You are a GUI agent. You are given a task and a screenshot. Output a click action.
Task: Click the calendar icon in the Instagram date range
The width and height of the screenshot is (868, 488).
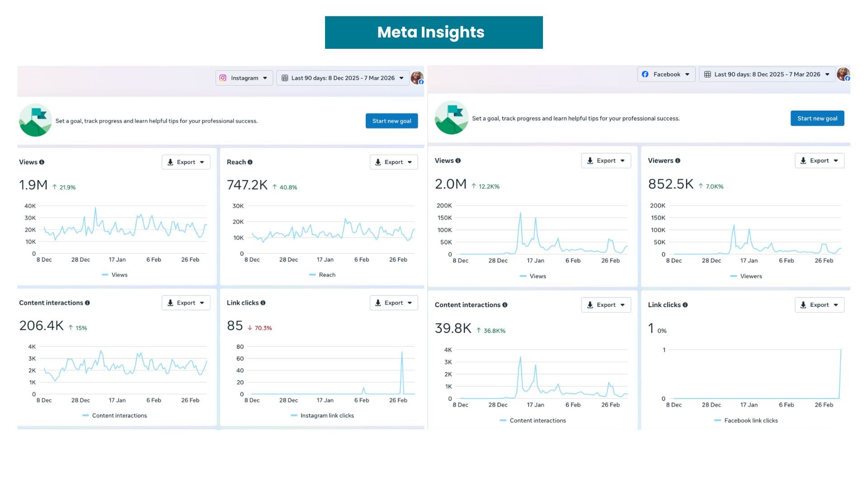(x=285, y=78)
